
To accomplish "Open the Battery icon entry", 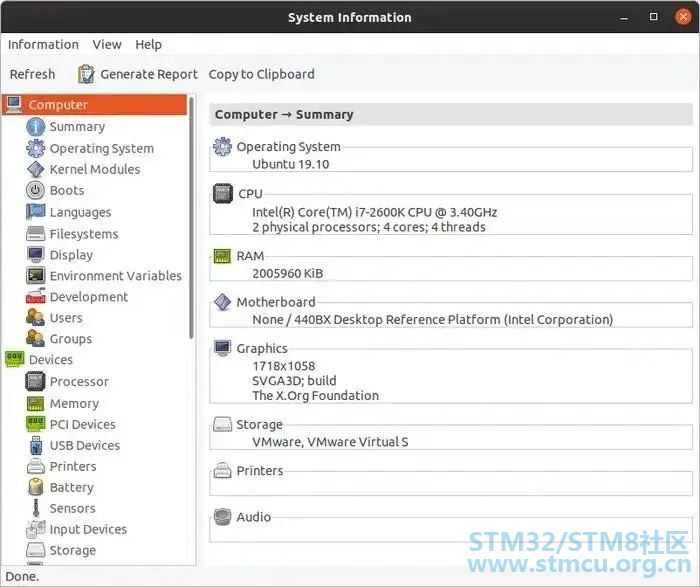I will 35,487.
